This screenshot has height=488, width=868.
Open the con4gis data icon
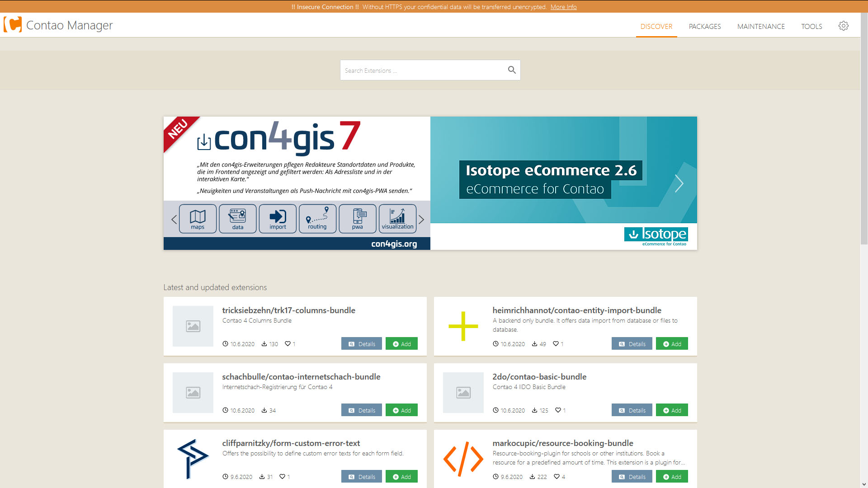pos(238,219)
